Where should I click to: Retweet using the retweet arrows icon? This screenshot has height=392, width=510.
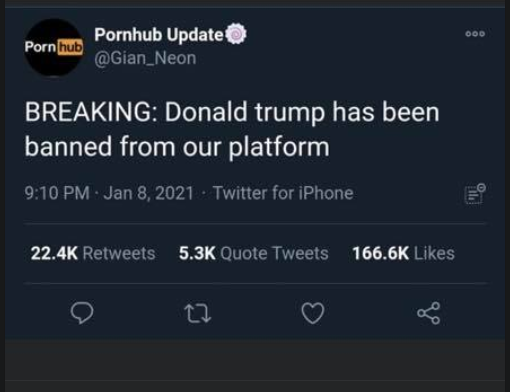coord(198,313)
